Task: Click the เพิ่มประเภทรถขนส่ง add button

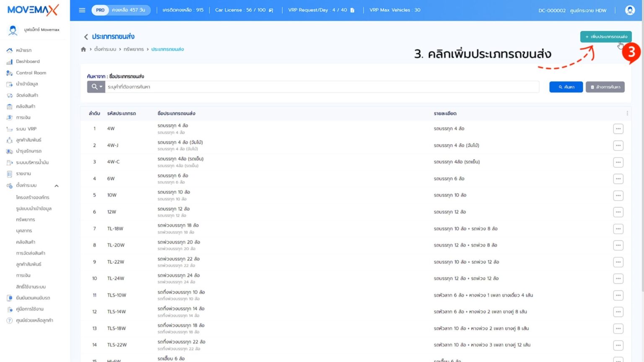Action: point(605,37)
